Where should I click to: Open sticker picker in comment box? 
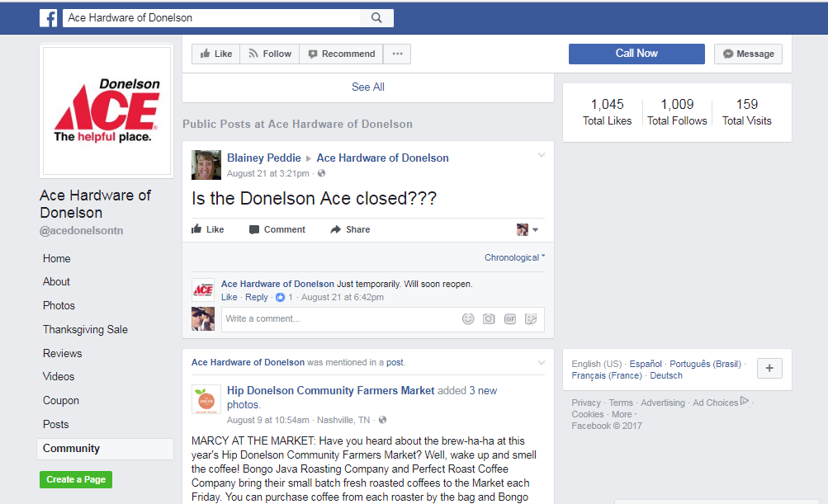tap(532, 319)
